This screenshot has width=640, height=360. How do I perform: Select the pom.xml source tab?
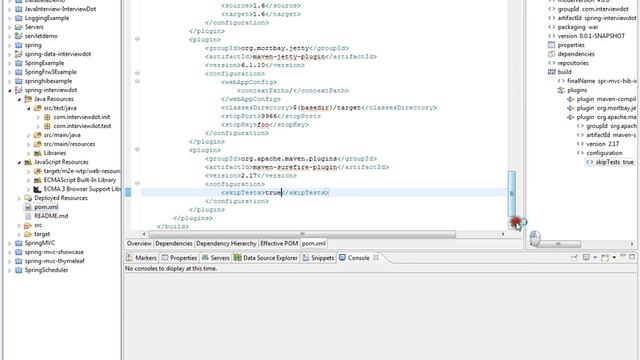tap(313, 244)
